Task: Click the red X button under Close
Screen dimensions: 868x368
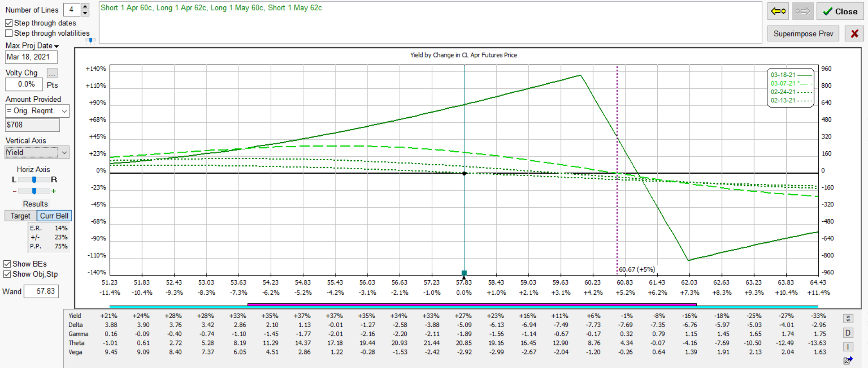Action: point(854,33)
